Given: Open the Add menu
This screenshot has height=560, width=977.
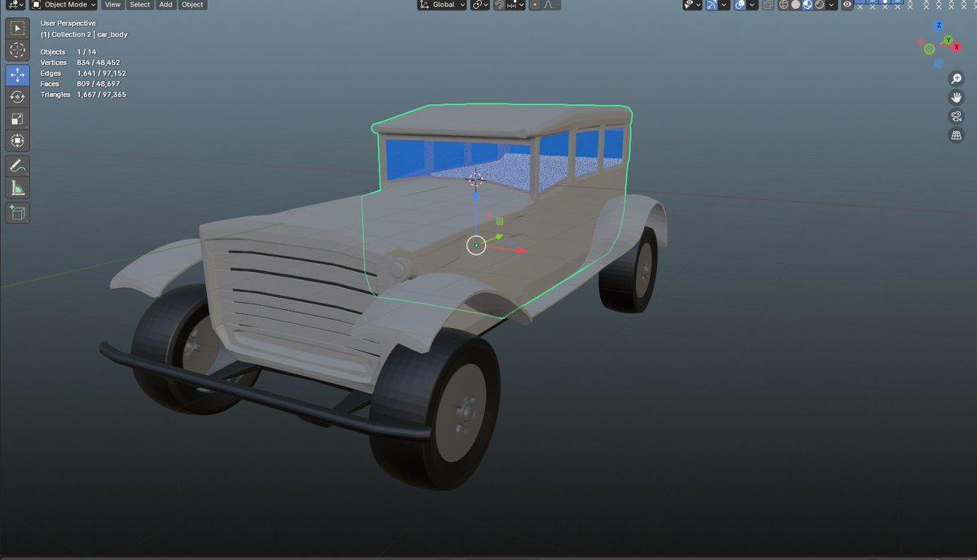Looking at the screenshot, I should click(165, 5).
